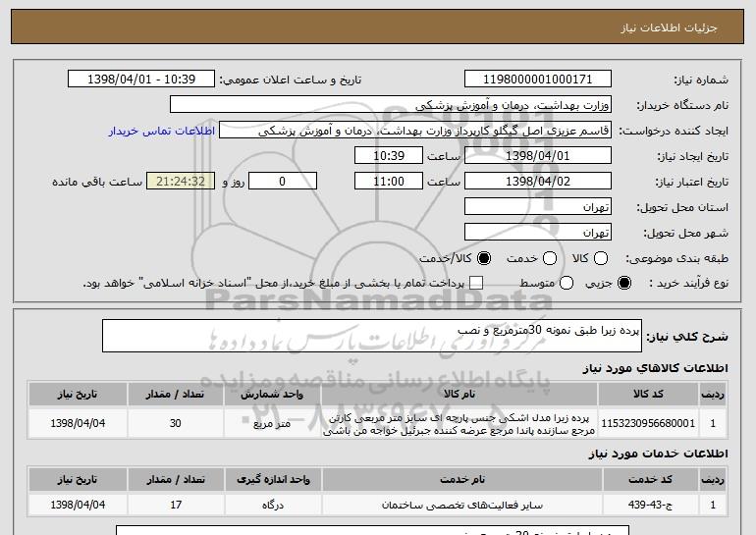Click the public announcement date field 1398/04/01 - 10:39
The height and width of the screenshot is (535, 756).
(x=141, y=80)
